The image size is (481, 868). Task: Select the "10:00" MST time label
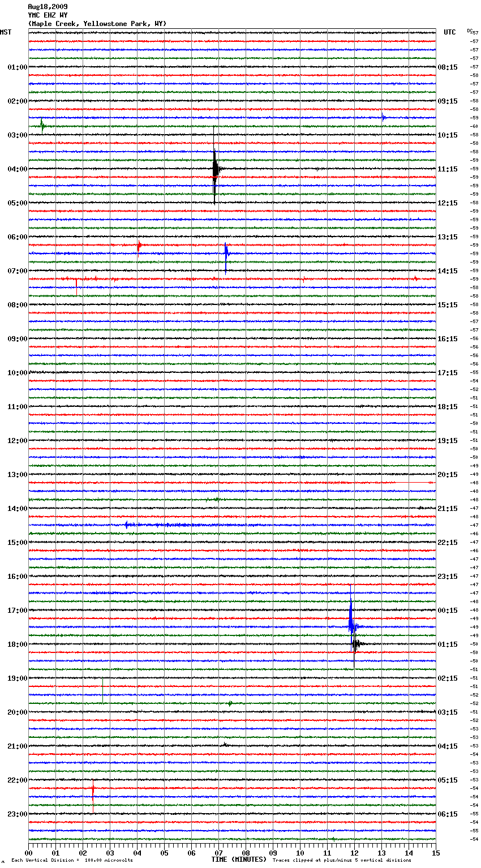[18, 373]
